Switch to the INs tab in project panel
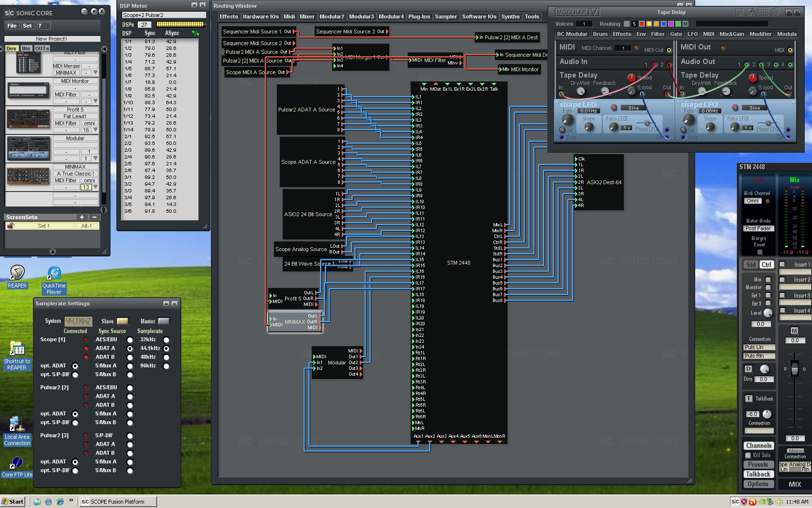This screenshot has width=812, height=508. (26, 48)
